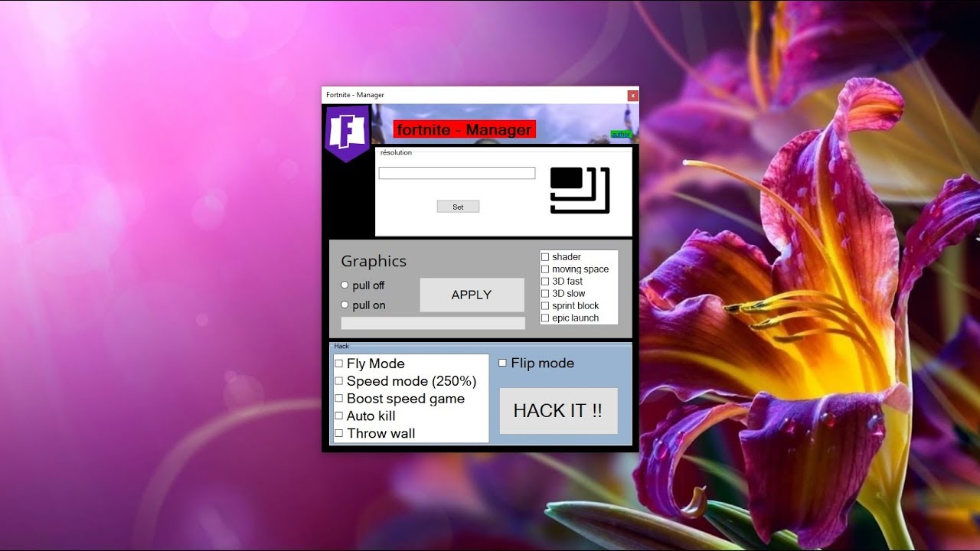The width and height of the screenshot is (980, 551).
Task: Toggle the Auto kill checkbox
Action: click(339, 416)
